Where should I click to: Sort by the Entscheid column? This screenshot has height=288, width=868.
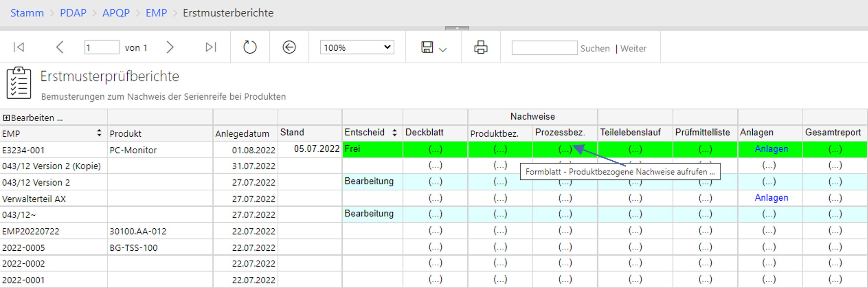(x=395, y=133)
